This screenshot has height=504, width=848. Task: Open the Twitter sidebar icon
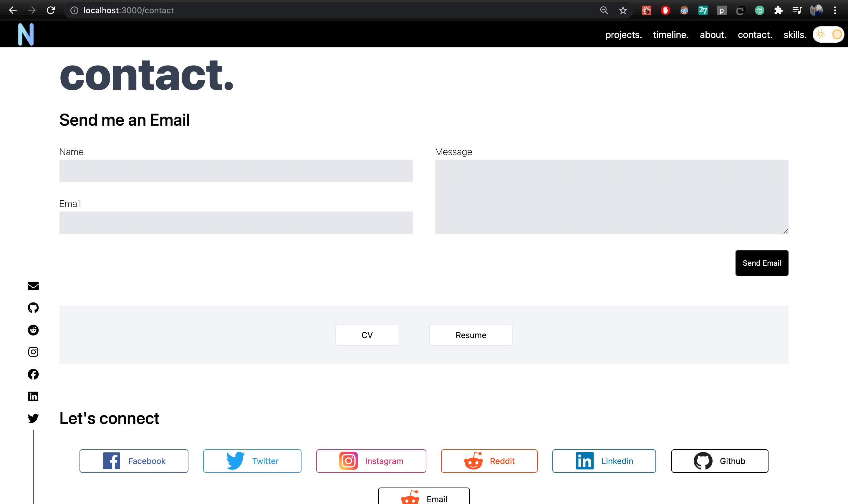click(x=33, y=418)
